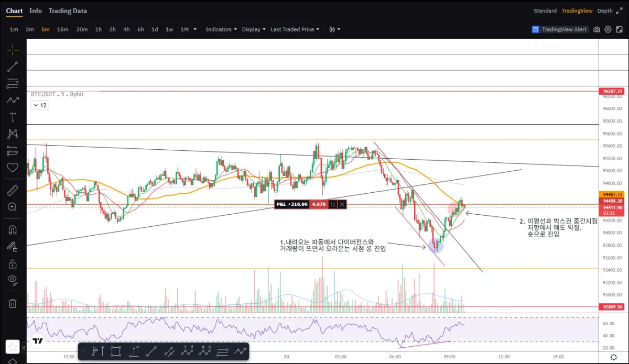Set timeframe to 2h
This screenshot has height=364, width=629.
coord(113,29)
